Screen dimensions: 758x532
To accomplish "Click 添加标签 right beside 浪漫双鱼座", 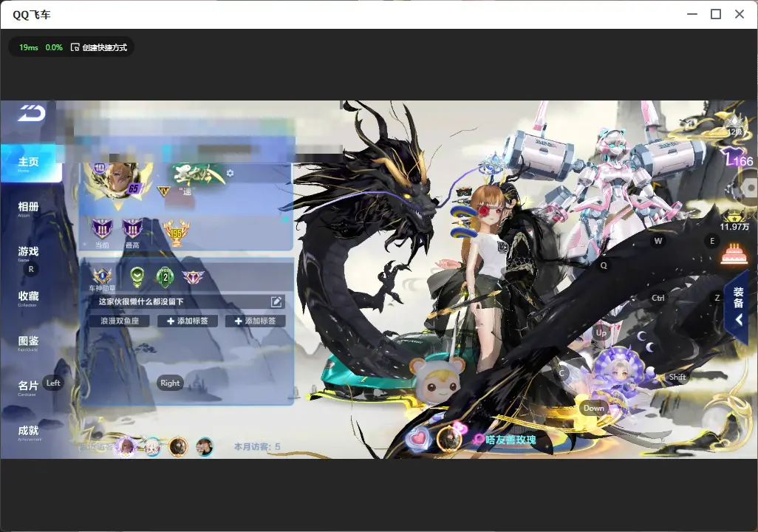I will [188, 321].
